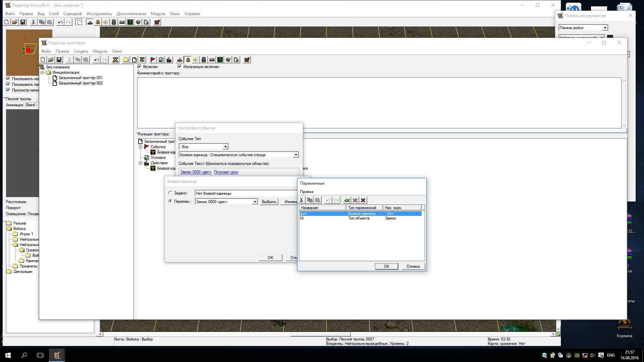Click green New Variable icon
644x362 pixels.
(347, 200)
